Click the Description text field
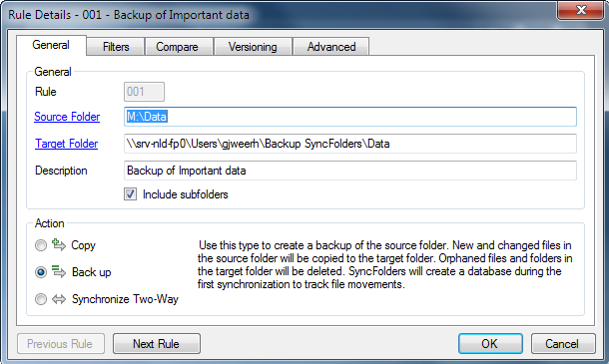The width and height of the screenshot is (609, 364). click(x=350, y=171)
